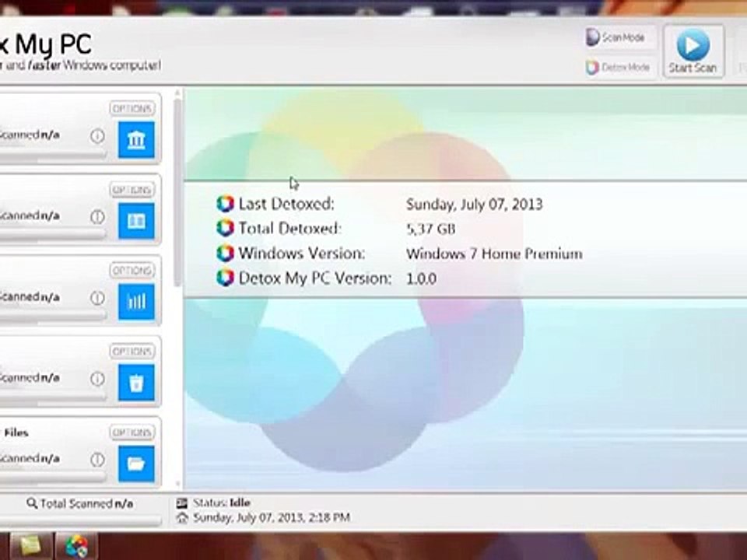Click the status icon before Status: Idle
This screenshot has width=747, height=560.
coord(181,503)
